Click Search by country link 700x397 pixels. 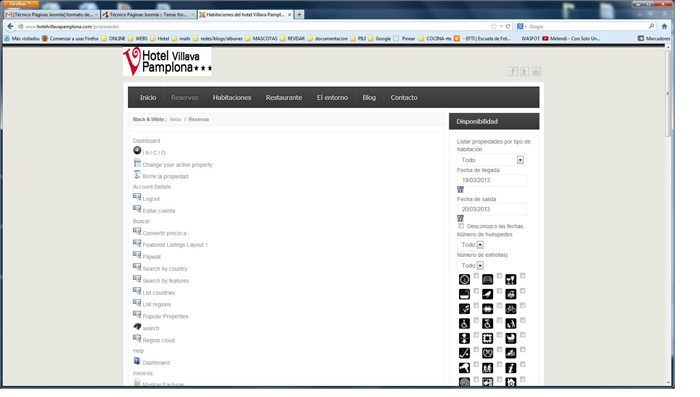coord(165,269)
